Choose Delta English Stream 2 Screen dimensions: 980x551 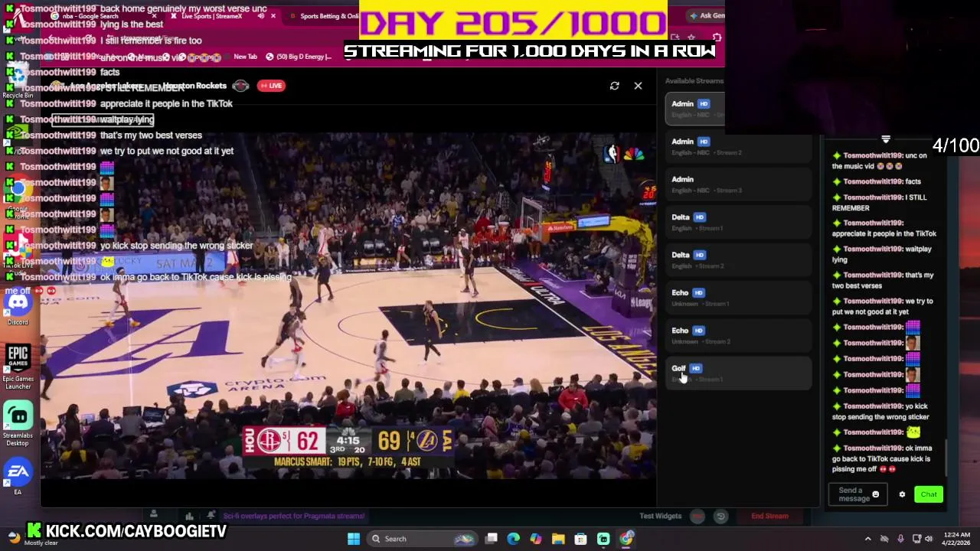(738, 259)
